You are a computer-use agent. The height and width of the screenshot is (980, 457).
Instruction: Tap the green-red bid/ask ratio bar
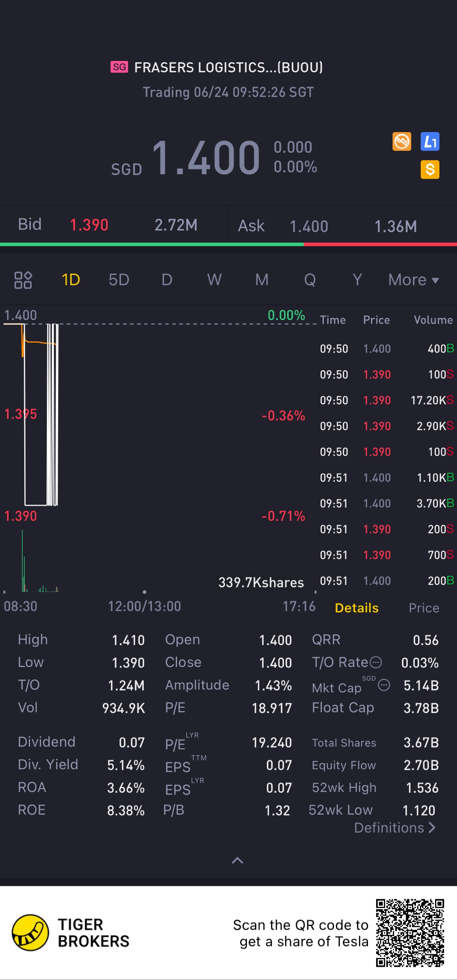click(228, 245)
